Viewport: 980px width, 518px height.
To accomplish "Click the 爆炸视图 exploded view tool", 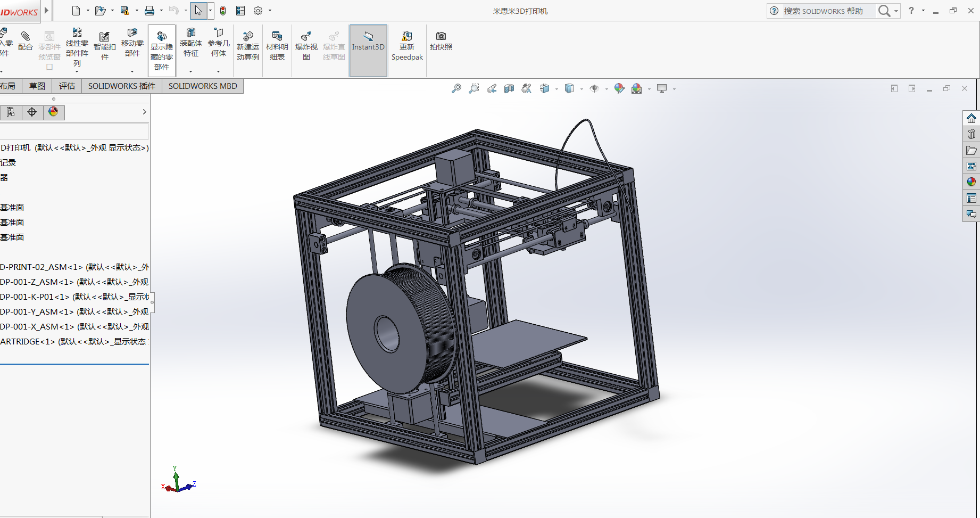I will pyautogui.click(x=306, y=46).
